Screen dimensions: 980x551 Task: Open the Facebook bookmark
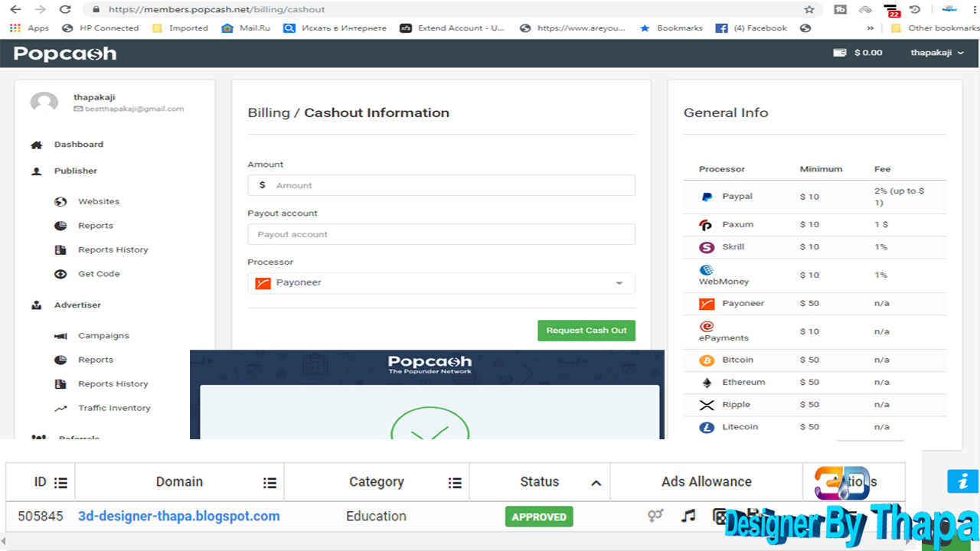coord(751,28)
